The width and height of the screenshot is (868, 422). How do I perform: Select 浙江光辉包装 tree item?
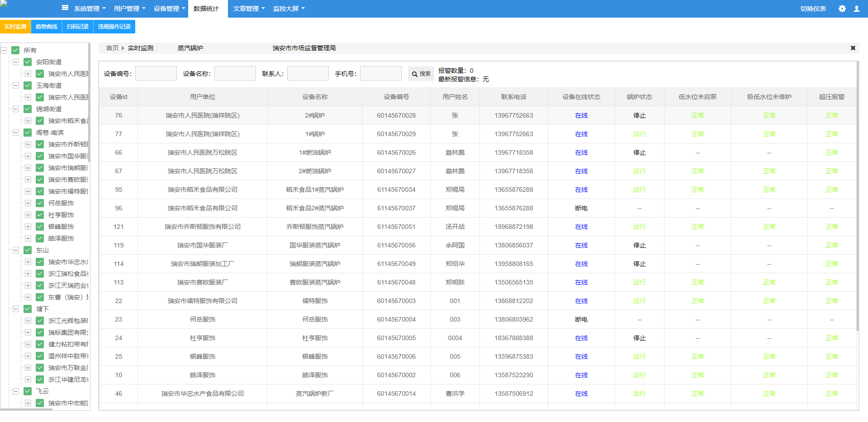pyautogui.click(x=68, y=321)
